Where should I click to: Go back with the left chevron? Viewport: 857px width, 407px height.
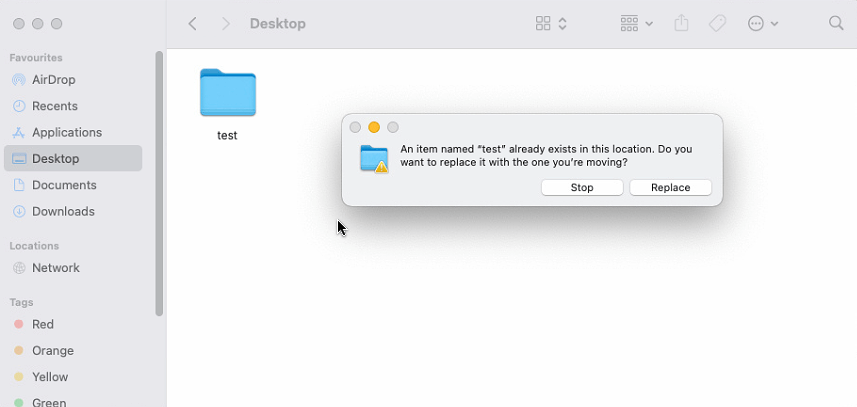[x=193, y=23]
